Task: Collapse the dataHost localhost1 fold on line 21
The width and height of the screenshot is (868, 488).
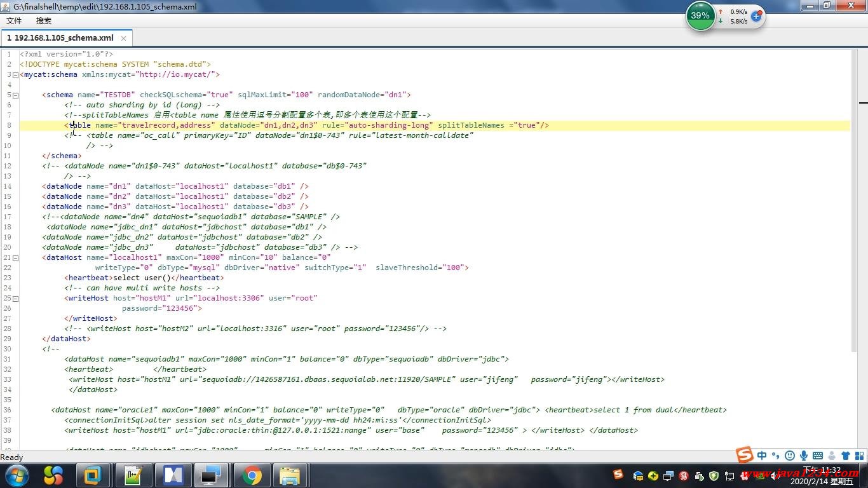Action: pos(15,258)
